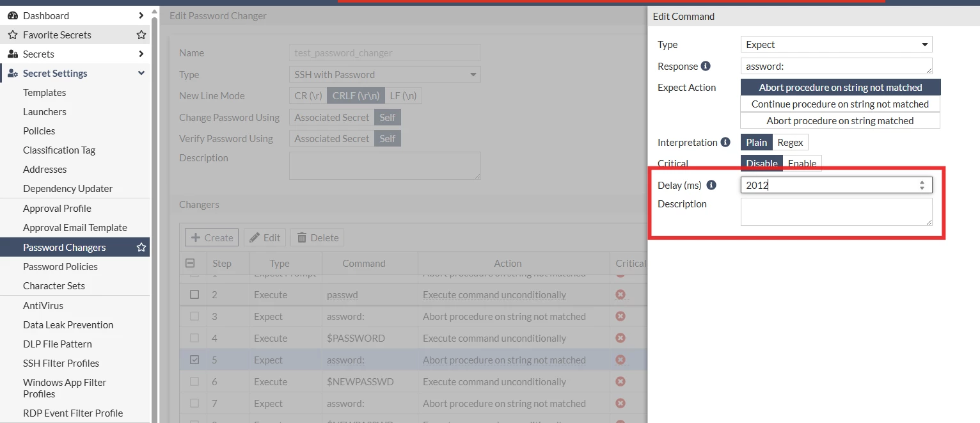
Task: Click the Favorite Secrets star outline icon
Action: click(12, 35)
